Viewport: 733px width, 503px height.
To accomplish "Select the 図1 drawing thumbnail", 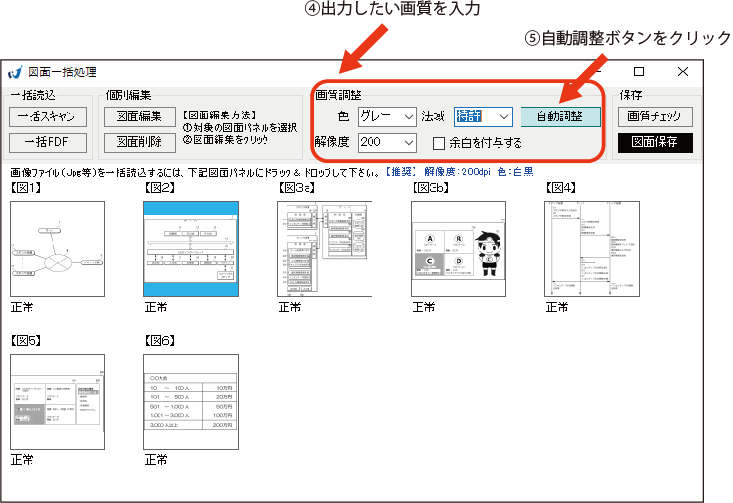I will pos(57,248).
